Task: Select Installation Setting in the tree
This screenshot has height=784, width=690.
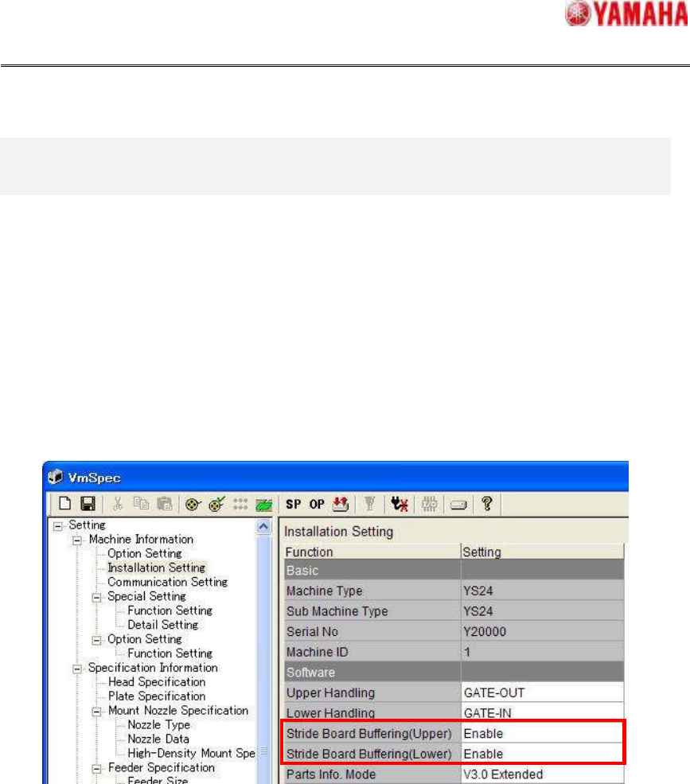Action: tap(157, 568)
